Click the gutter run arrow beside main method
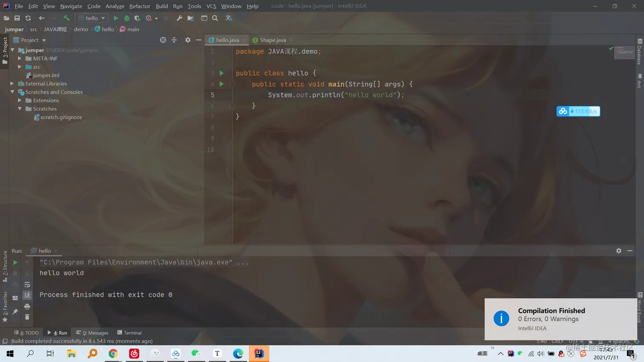644x362 pixels. point(221,84)
